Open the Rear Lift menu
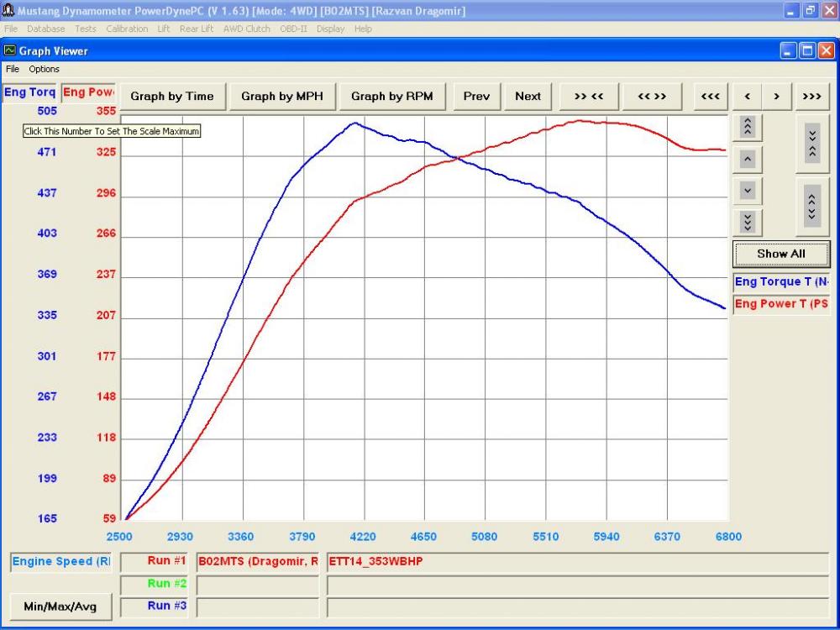Image resolution: width=840 pixels, height=630 pixels. pos(197,29)
